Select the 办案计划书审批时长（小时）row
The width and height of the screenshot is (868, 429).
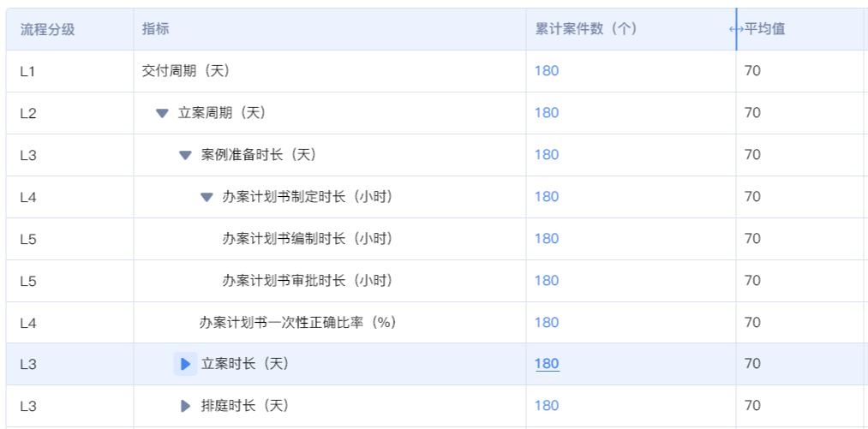click(x=307, y=281)
